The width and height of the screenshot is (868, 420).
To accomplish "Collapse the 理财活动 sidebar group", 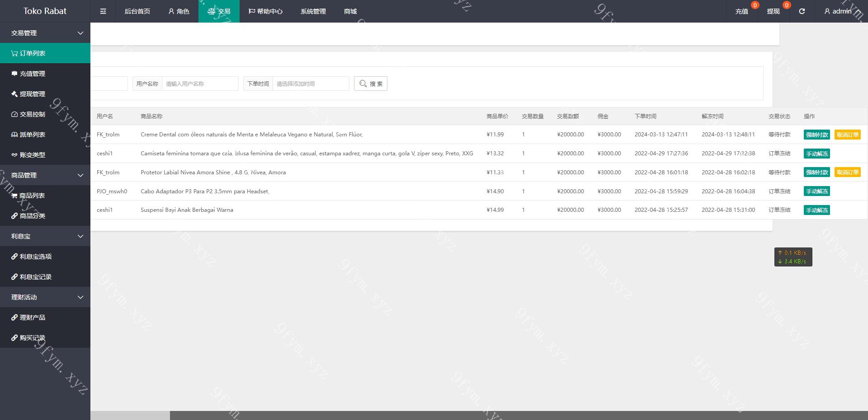I will [45, 297].
